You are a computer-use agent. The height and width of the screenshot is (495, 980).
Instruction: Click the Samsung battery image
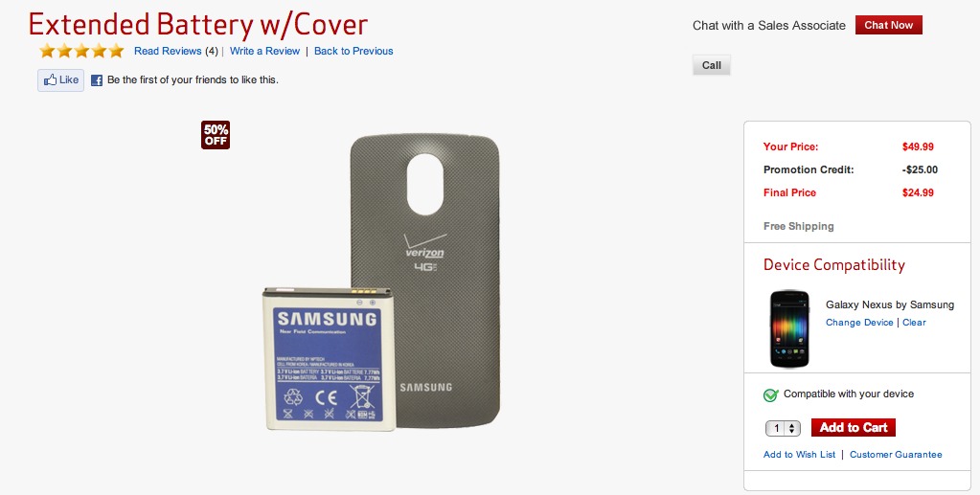coord(329,359)
